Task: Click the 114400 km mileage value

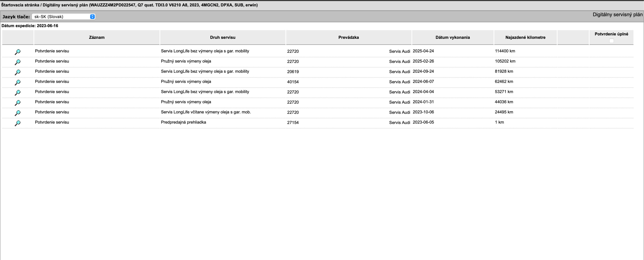Action: (x=505, y=51)
